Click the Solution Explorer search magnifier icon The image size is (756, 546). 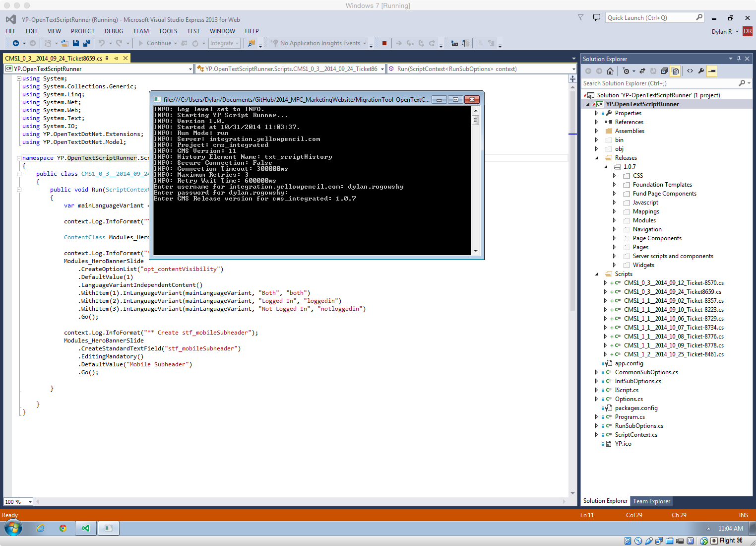742,83
